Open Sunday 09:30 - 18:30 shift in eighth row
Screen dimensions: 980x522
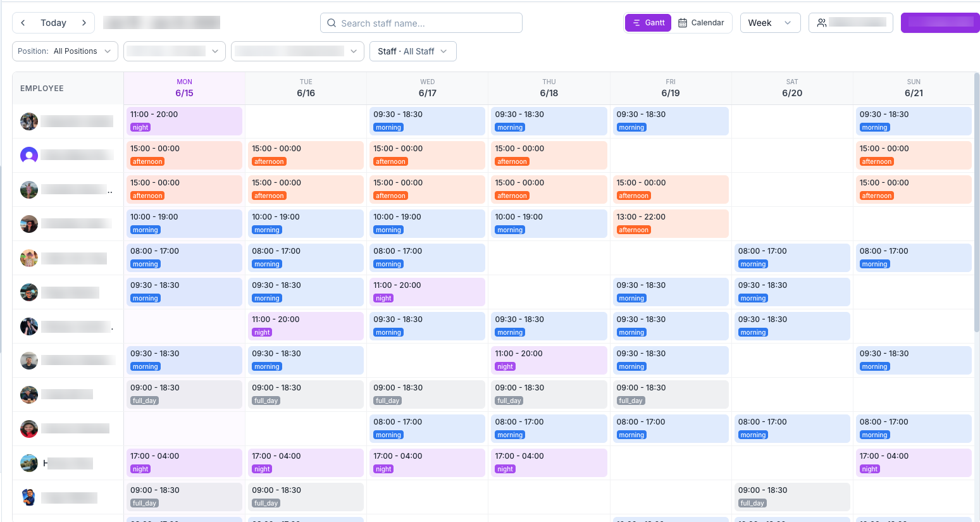tap(914, 360)
